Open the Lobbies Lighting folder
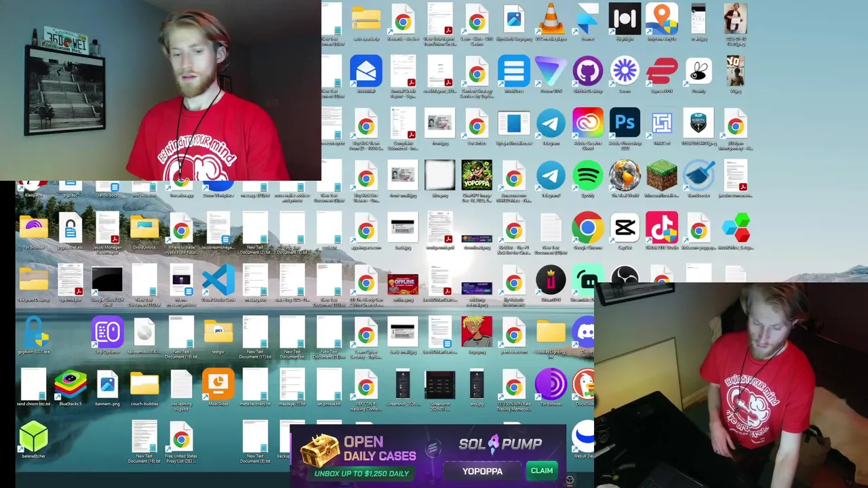868x488 pixels. coord(551,333)
